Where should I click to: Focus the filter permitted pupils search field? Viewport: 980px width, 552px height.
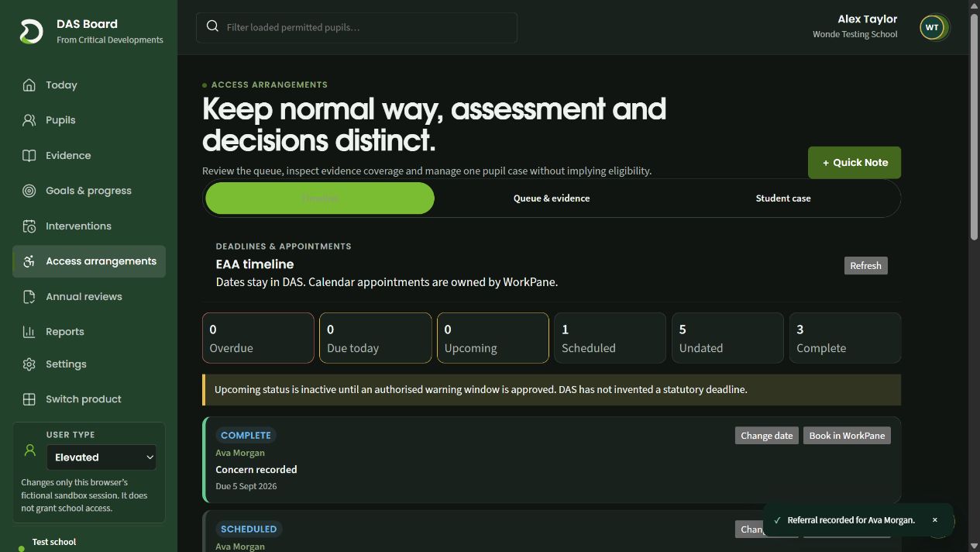tap(356, 27)
